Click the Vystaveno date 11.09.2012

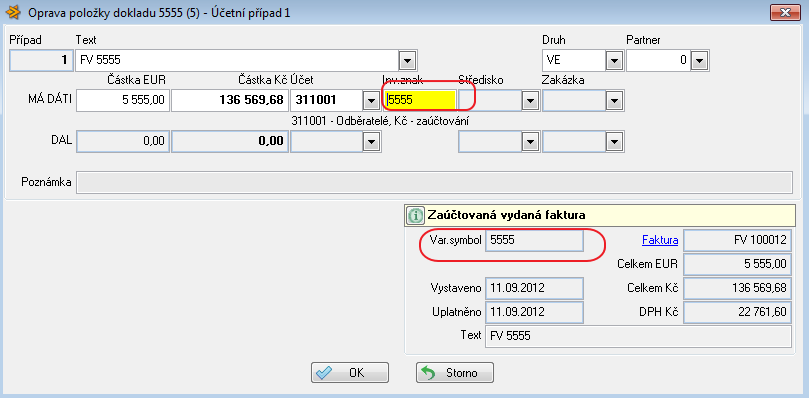pos(534,288)
